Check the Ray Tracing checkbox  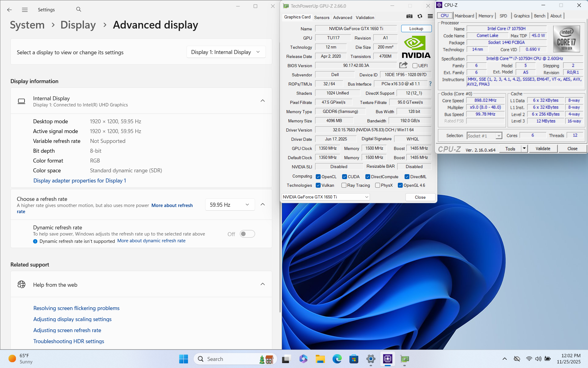click(x=344, y=185)
